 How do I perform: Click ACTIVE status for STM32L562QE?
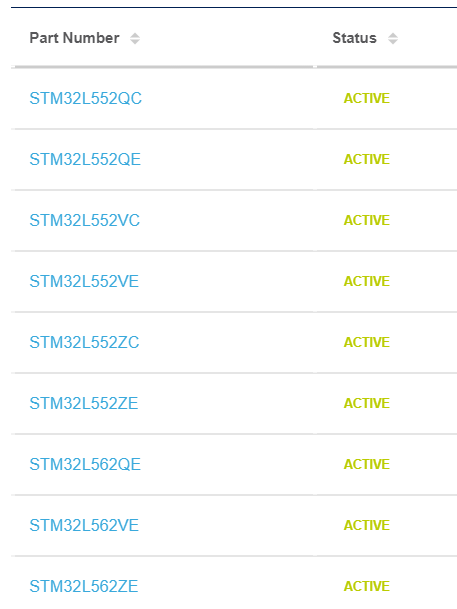pyautogui.click(x=367, y=464)
